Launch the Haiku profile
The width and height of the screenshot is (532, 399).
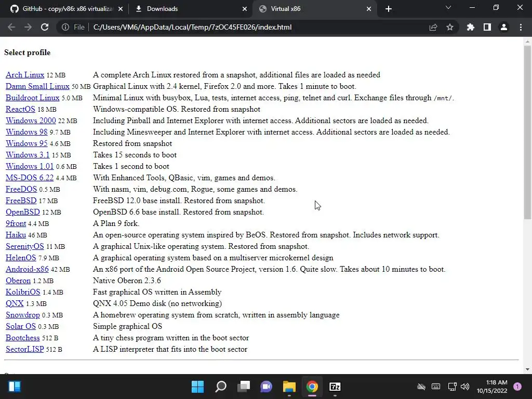pos(16,235)
